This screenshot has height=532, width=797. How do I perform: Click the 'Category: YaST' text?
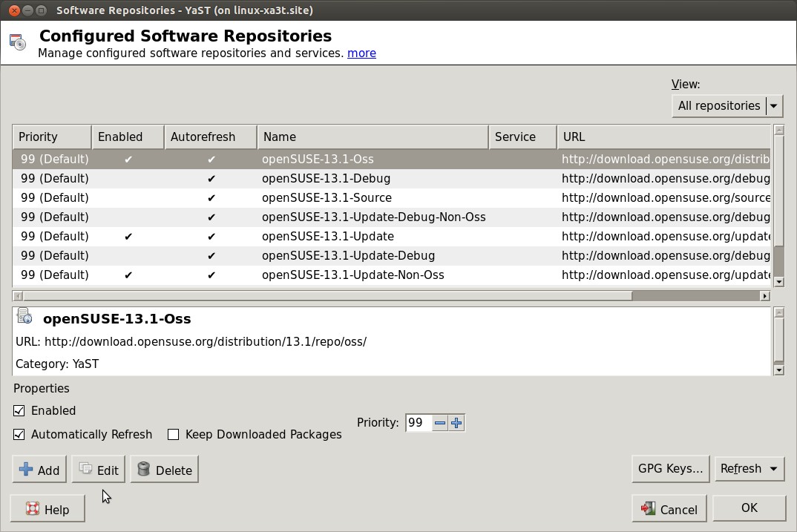[x=57, y=364]
